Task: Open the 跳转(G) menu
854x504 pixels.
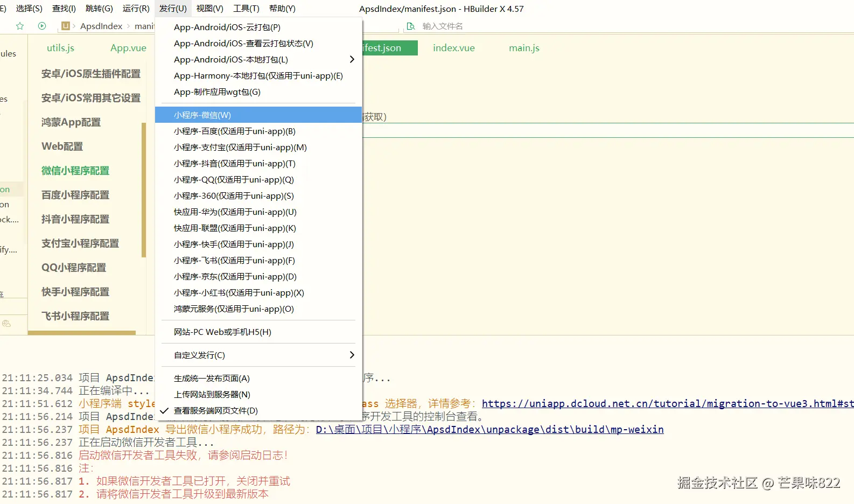Action: click(99, 9)
